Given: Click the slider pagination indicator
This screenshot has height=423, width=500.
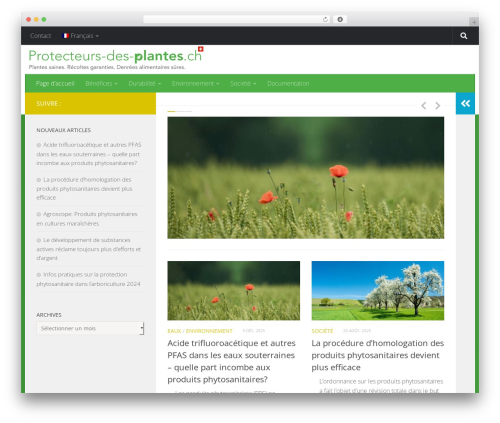Looking at the screenshot, I should point(180,111).
